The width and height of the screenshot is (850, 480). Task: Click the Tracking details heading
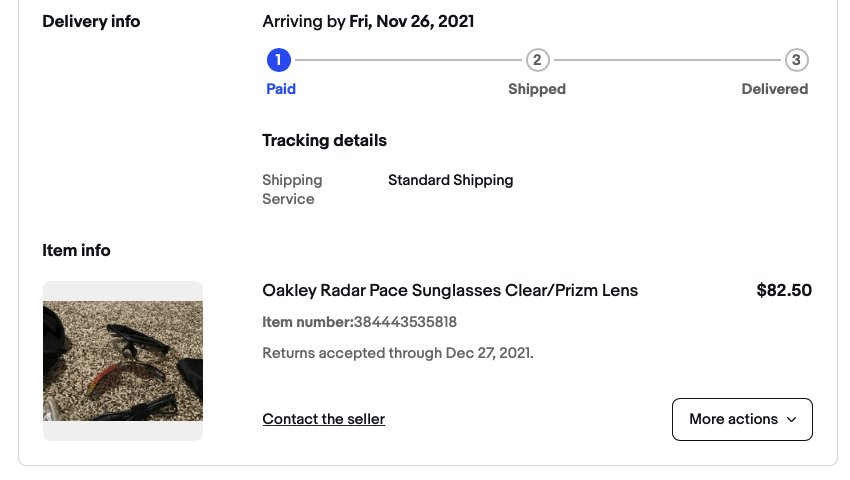point(324,140)
